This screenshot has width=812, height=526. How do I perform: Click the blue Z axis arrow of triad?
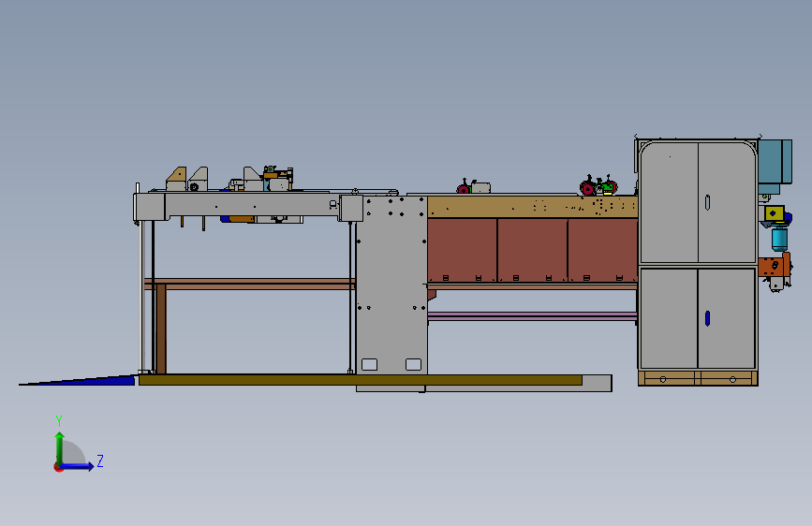77,466
